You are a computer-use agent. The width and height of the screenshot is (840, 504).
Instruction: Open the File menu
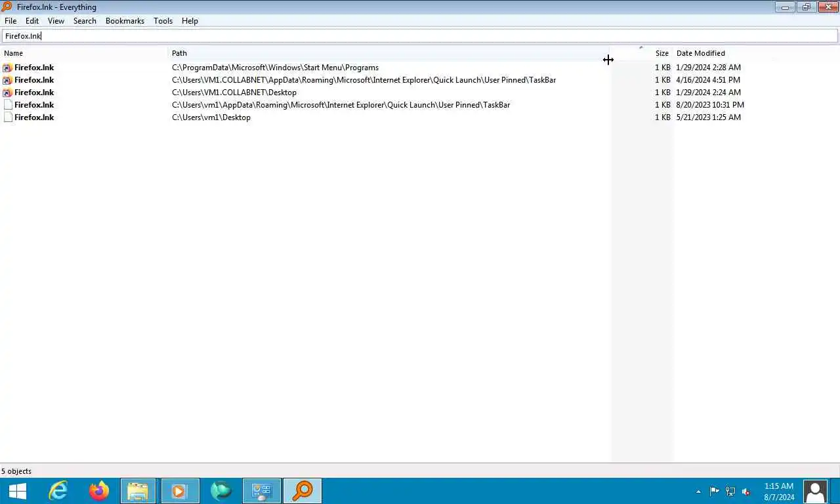10,21
